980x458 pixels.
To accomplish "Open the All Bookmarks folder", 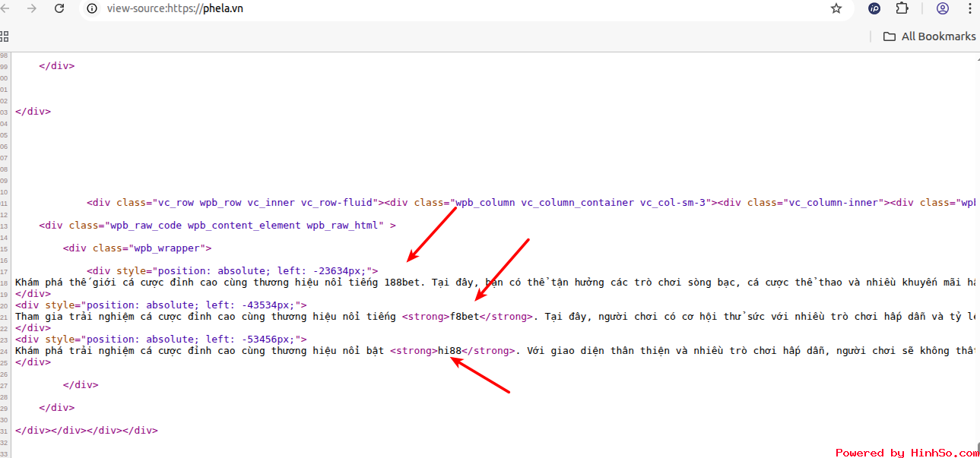I will click(x=929, y=36).
